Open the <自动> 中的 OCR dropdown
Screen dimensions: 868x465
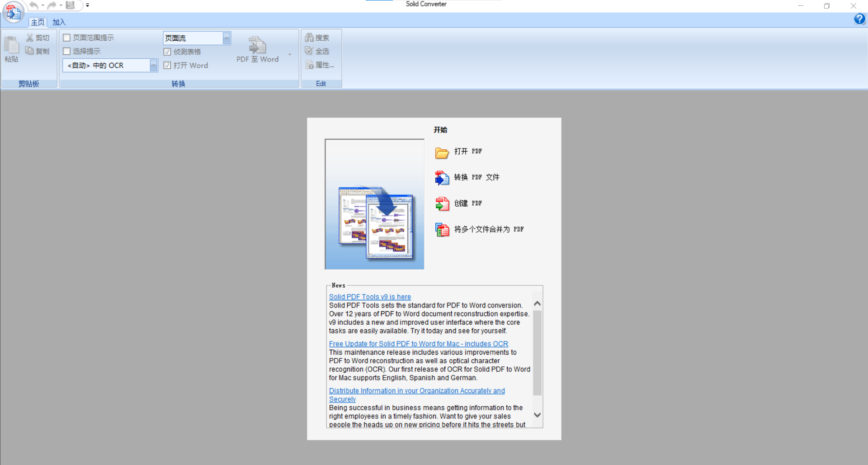[x=154, y=66]
